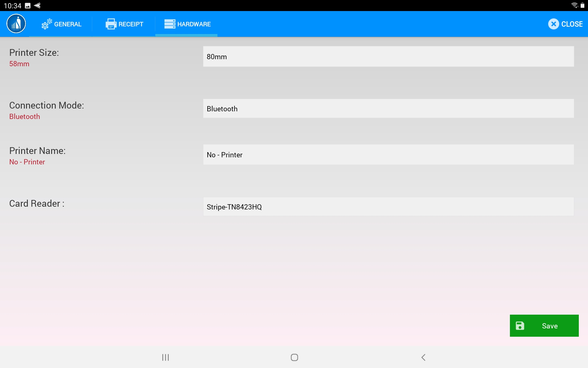Expand the Connection Mode Bluetooth dropdown
The image size is (588, 368).
pos(388,109)
